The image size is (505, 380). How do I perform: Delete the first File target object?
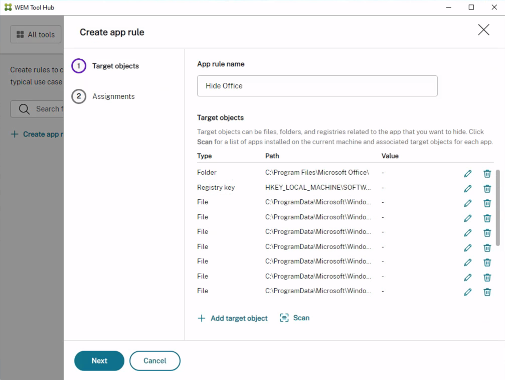pos(487,203)
